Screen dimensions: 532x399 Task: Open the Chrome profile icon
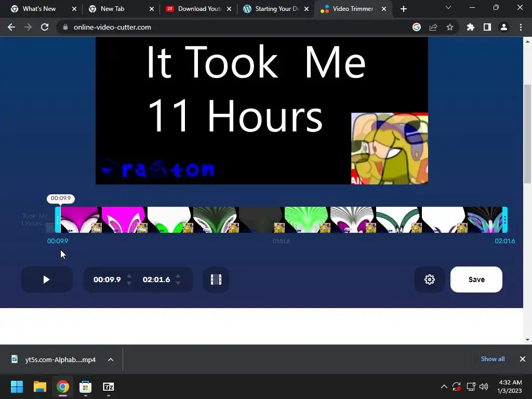pos(504,27)
